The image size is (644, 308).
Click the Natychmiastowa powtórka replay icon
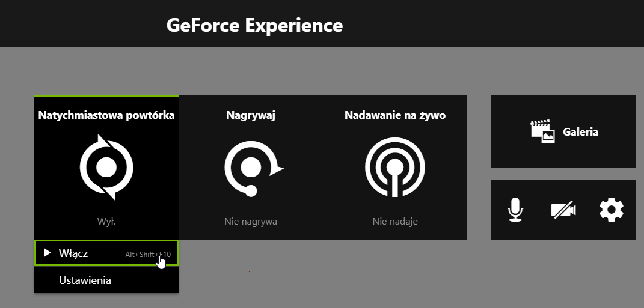tap(106, 168)
